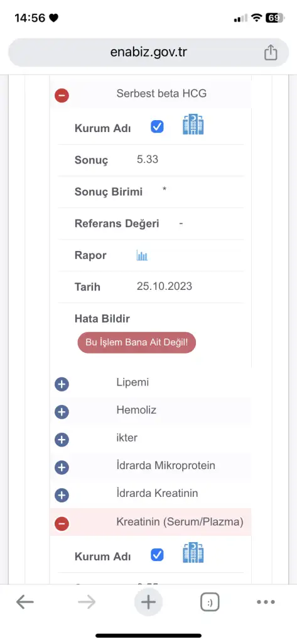Collapse the Serbest beta HCG result row
The width and height of the screenshot is (297, 644).
pyautogui.click(x=62, y=96)
